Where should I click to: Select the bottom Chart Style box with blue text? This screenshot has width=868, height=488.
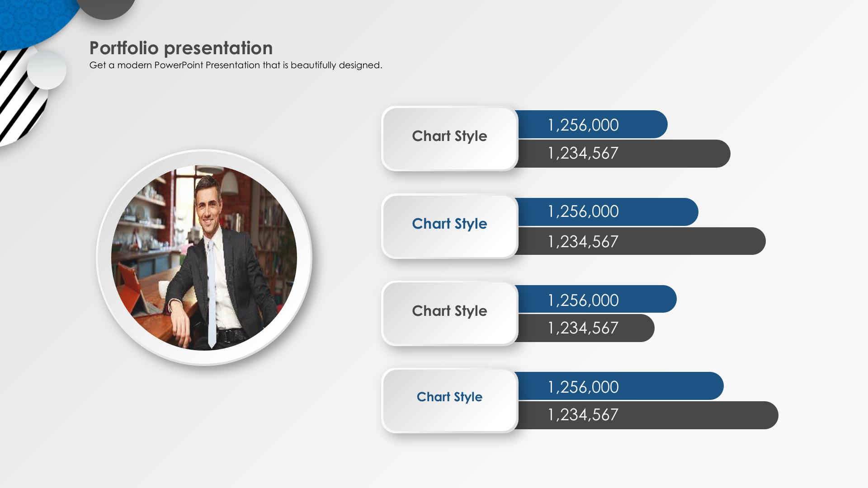pyautogui.click(x=449, y=400)
